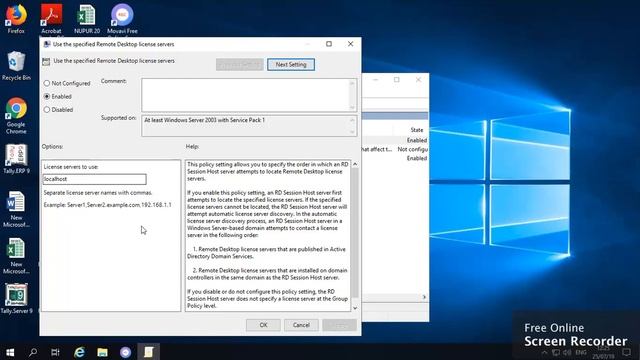The image size is (640, 360).
Task: Click the license servers input field
Action: pos(94,179)
